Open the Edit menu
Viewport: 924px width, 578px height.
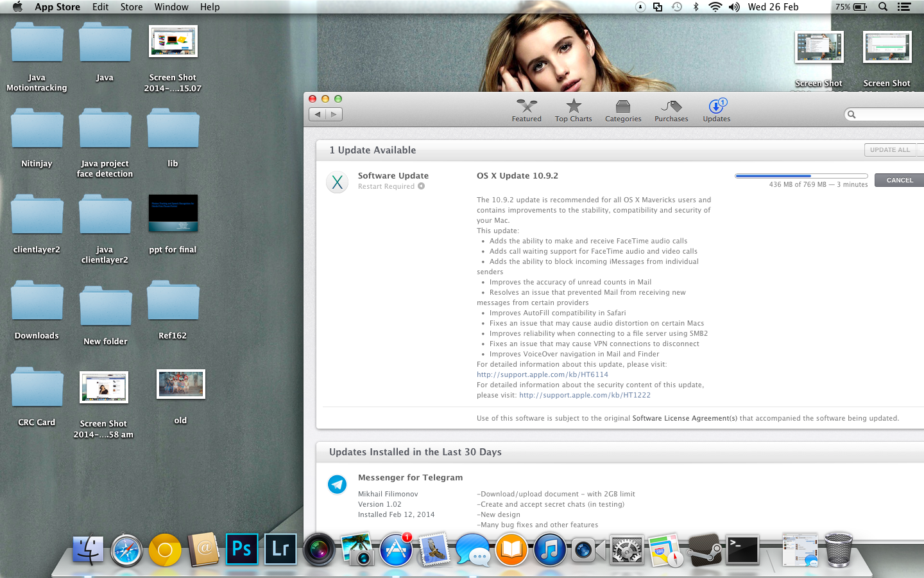pyautogui.click(x=100, y=7)
